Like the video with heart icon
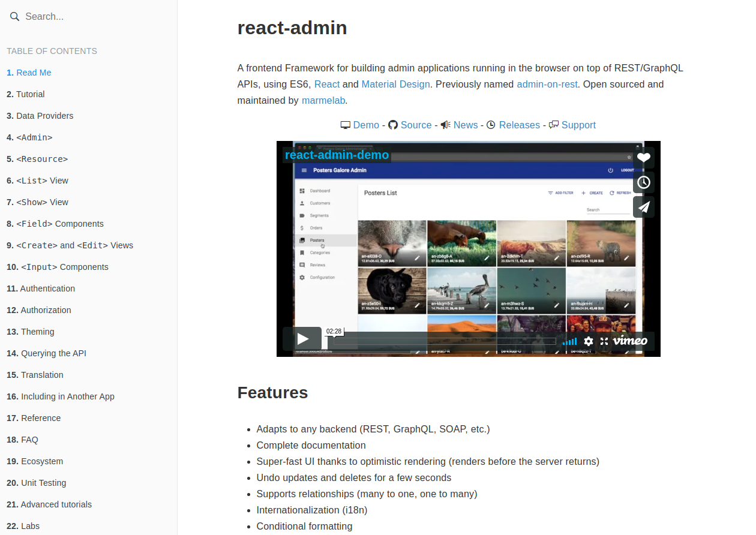 [644, 158]
